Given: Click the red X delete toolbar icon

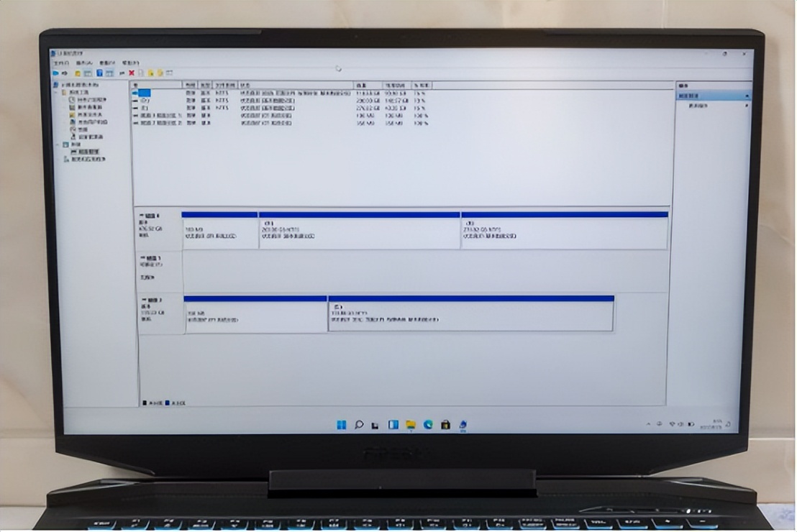Looking at the screenshot, I should pyautogui.click(x=132, y=73).
